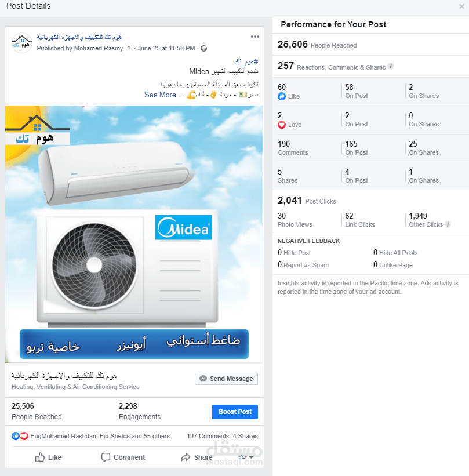Click the 25,506 People Reached in performance panel
The image size is (469, 476).
point(317,45)
